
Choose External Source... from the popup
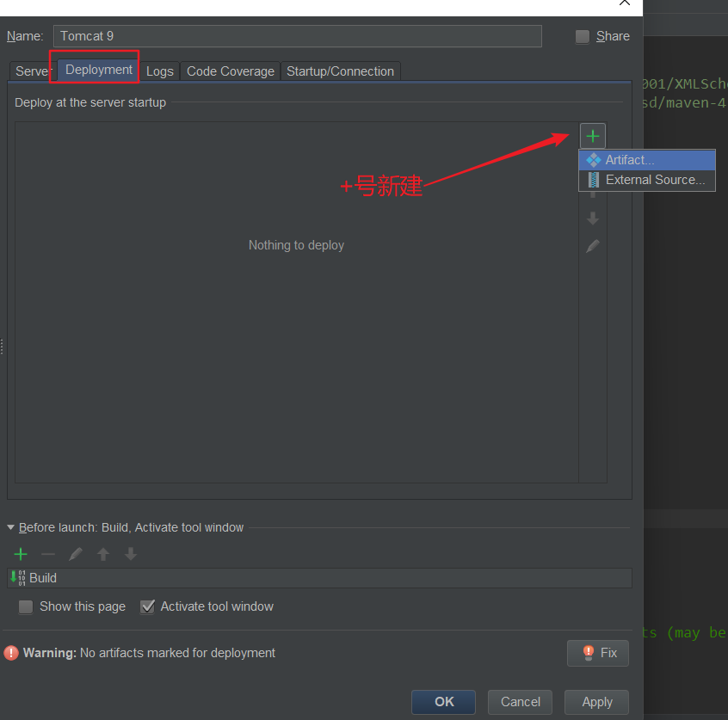[x=647, y=180]
